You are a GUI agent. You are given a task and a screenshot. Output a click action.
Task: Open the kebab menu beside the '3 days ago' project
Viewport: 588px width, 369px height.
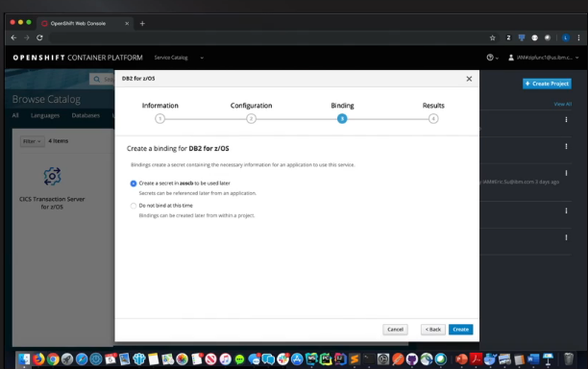(566, 173)
